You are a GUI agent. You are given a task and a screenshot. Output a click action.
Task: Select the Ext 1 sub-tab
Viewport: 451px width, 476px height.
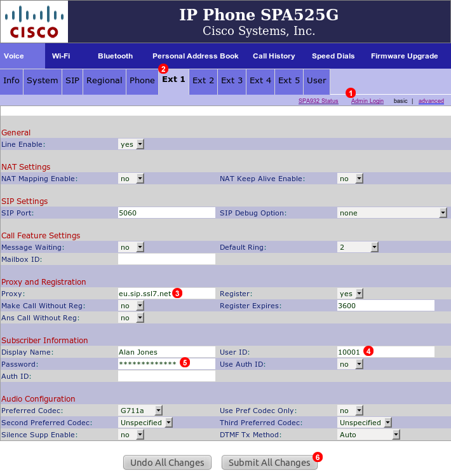(x=173, y=81)
